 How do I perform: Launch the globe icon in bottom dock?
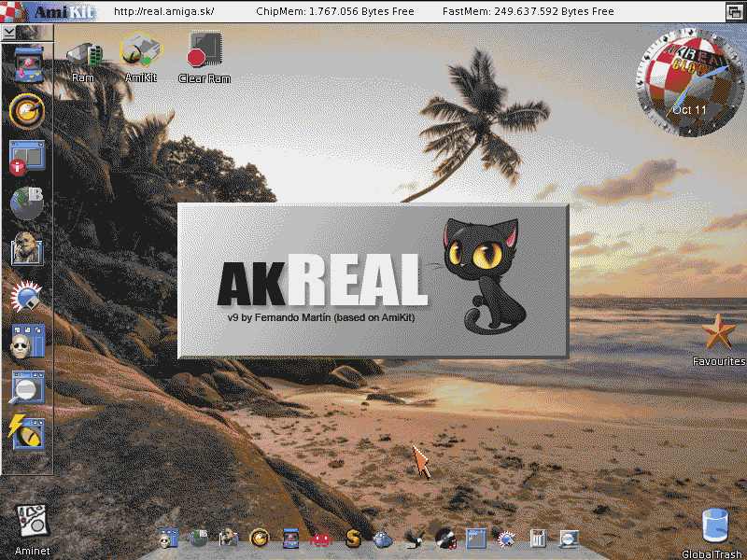[198, 539]
